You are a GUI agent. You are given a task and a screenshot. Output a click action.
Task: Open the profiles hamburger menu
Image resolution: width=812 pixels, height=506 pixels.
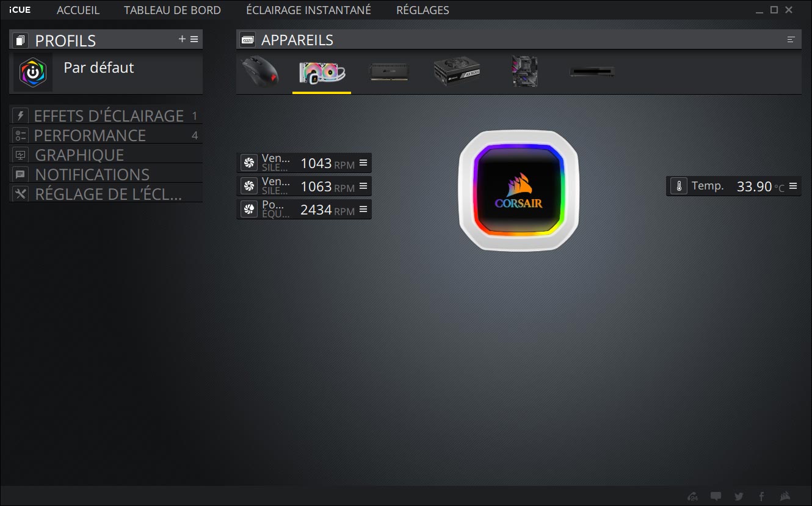point(194,39)
